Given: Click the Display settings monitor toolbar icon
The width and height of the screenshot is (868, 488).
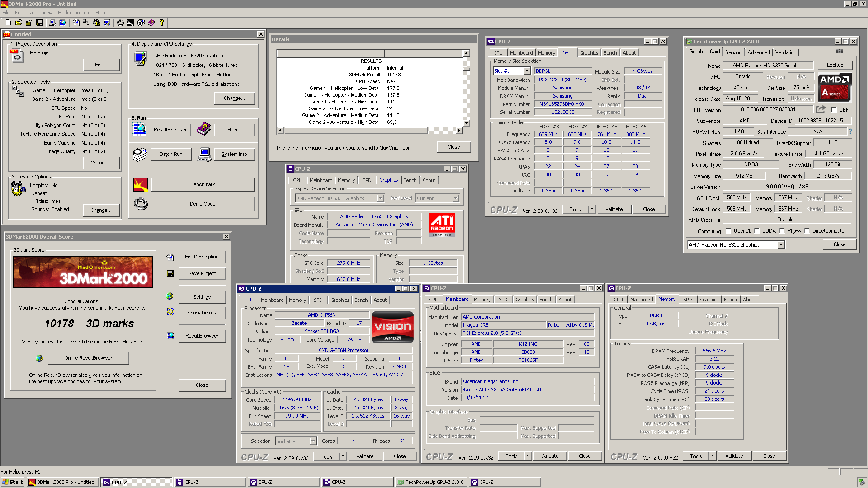Looking at the screenshot, I should tap(107, 23).
